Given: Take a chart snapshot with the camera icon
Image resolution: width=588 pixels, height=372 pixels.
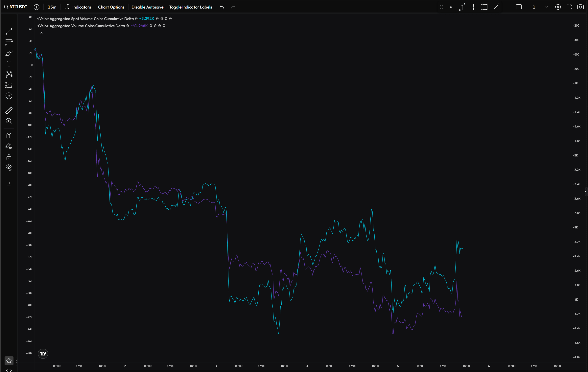Looking at the screenshot, I should point(580,7).
